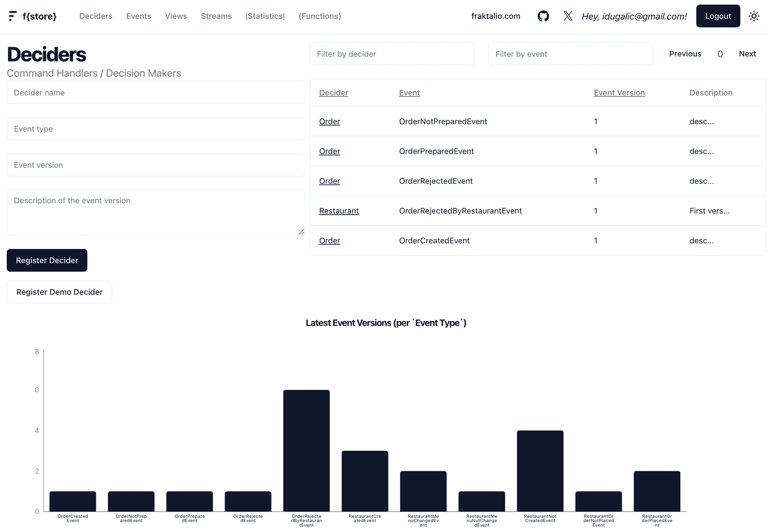Focus the Decider name input
The image size is (768, 532).
156,92
